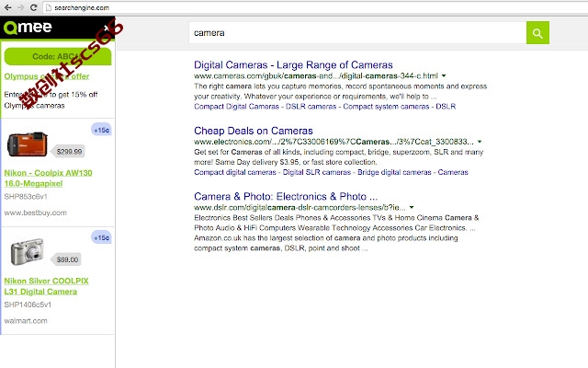Open 'Digital SLR cameras' sitelink
The height and width of the screenshot is (368, 588).
pyautogui.click(x=316, y=172)
